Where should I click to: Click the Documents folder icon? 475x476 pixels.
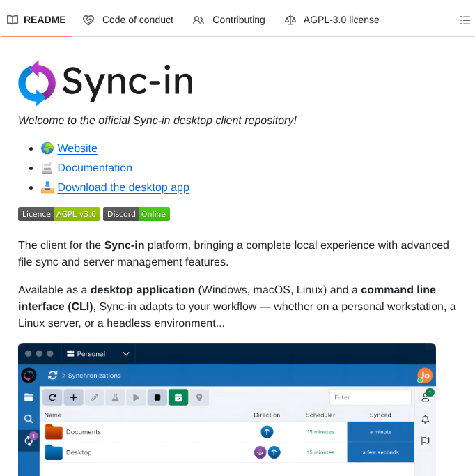(x=54, y=431)
